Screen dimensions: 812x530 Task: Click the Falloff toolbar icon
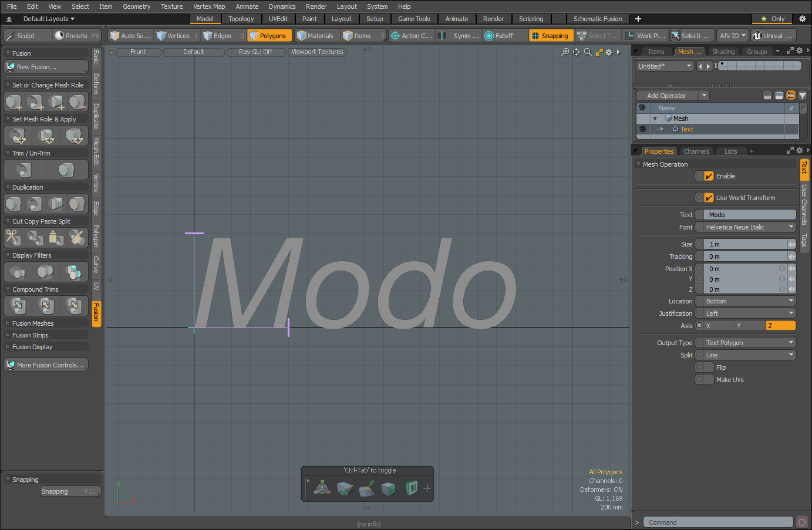[499, 36]
